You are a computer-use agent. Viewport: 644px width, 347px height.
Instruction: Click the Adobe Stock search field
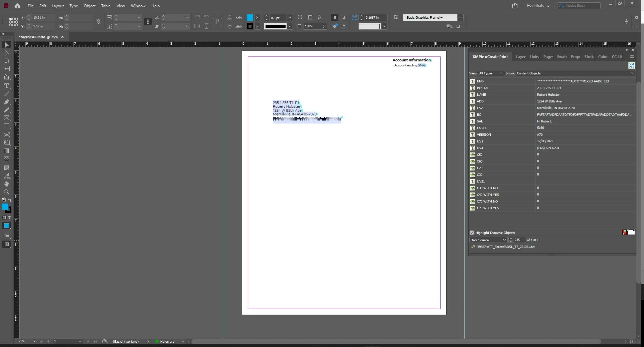(x=579, y=6)
